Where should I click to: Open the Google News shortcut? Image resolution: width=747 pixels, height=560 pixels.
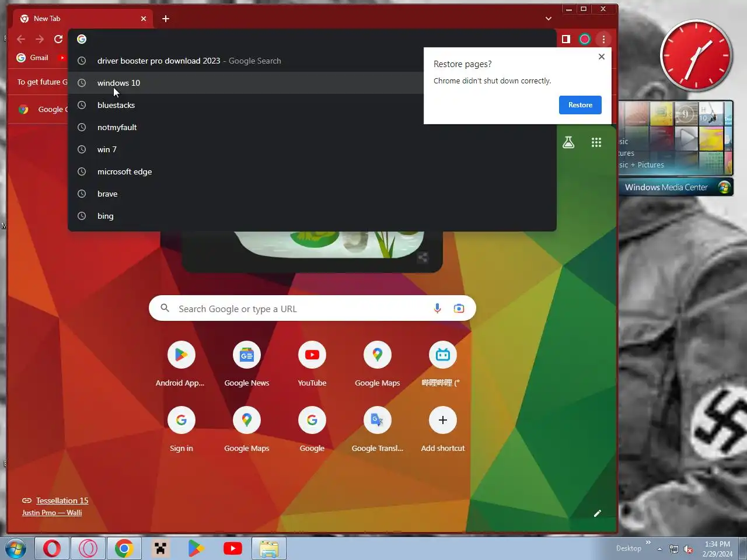[246, 365]
